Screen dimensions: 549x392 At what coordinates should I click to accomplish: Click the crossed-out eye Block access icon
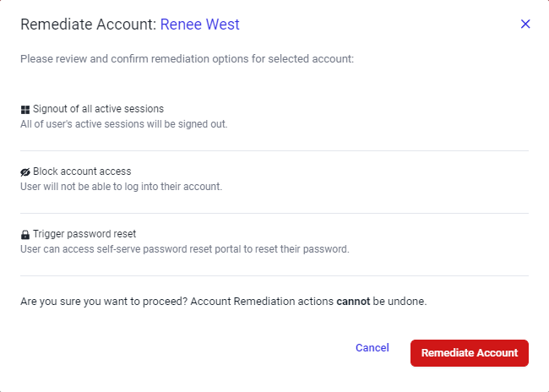25,172
